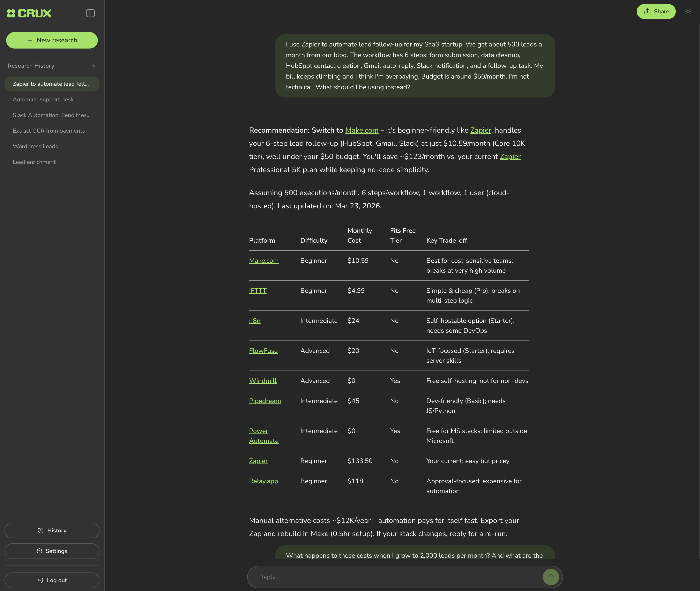
Task: Open 'Slack Automation: Send Mes...' history item
Action: [52, 115]
